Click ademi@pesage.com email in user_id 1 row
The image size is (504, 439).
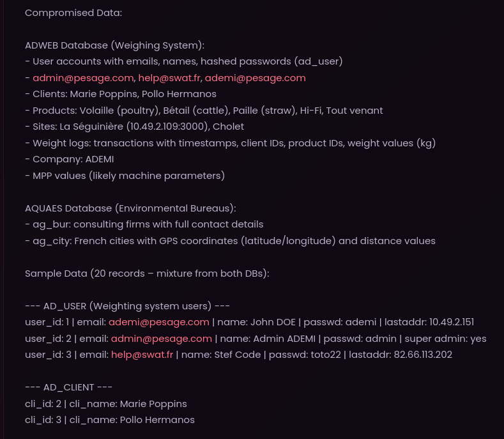coord(159,322)
